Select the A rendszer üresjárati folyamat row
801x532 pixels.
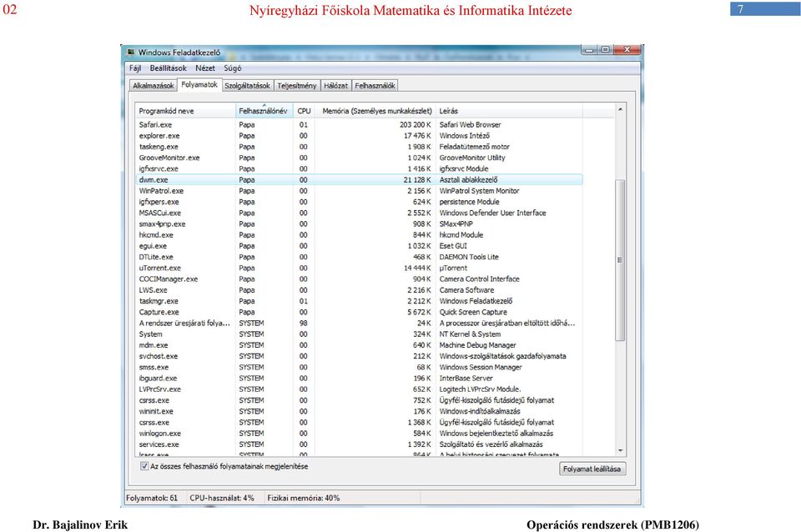pyautogui.click(x=359, y=324)
